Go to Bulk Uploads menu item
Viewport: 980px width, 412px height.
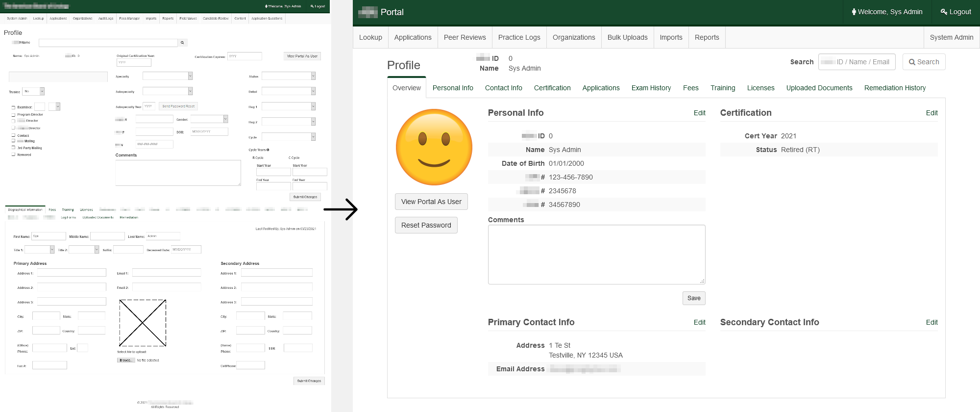[x=627, y=37]
